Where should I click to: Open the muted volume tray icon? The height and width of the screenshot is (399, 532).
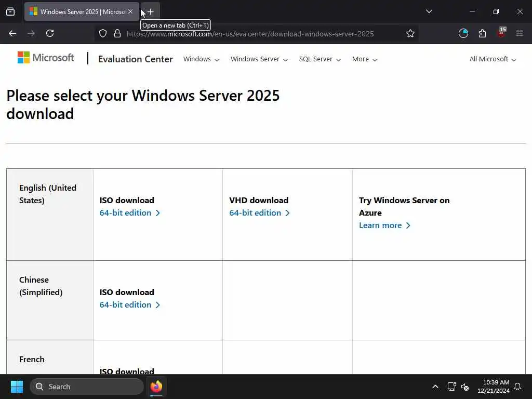(x=465, y=387)
